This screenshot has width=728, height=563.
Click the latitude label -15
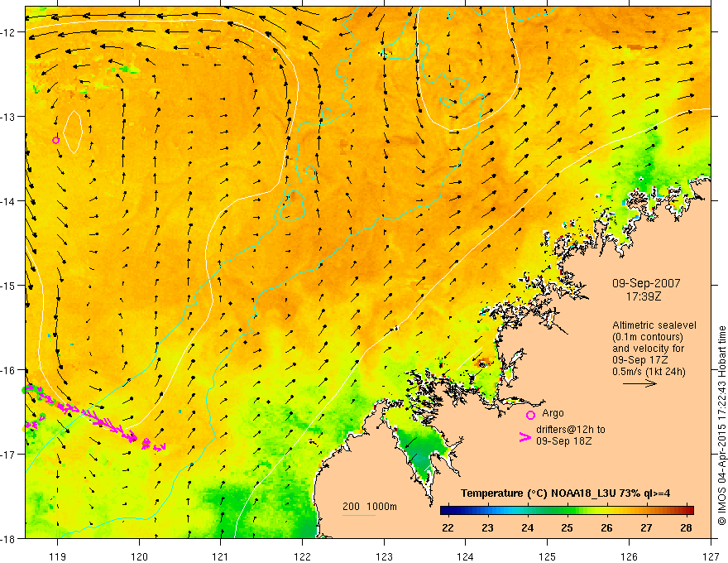(8, 285)
